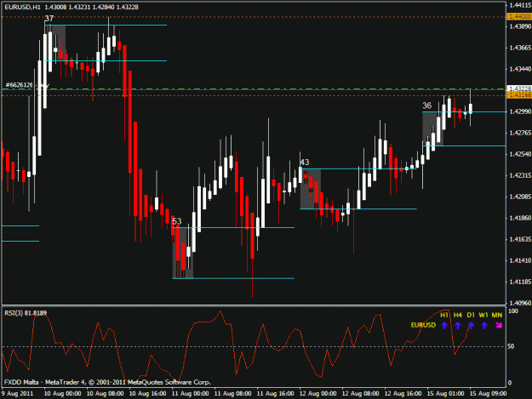
Task: Click the 10 Aug 08:00 time label
Action: point(106,393)
